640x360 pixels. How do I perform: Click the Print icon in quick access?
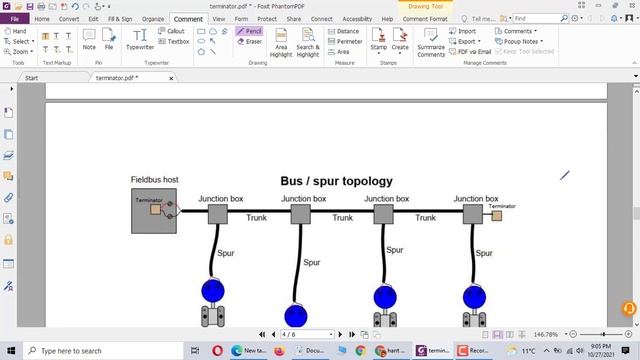point(41,7)
